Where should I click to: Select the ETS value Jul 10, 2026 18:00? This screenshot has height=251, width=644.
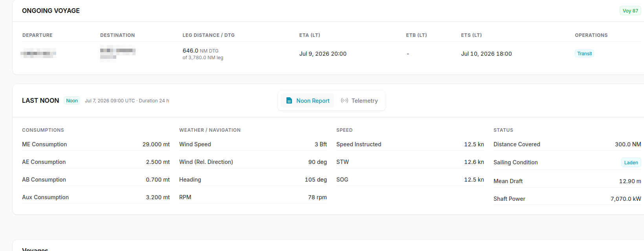[x=486, y=54]
